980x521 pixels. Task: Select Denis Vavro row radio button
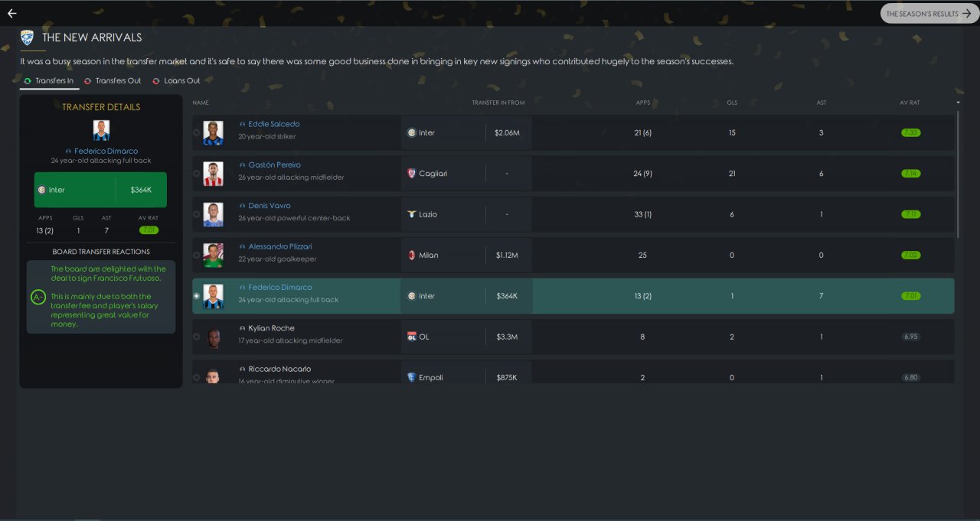pyautogui.click(x=197, y=214)
